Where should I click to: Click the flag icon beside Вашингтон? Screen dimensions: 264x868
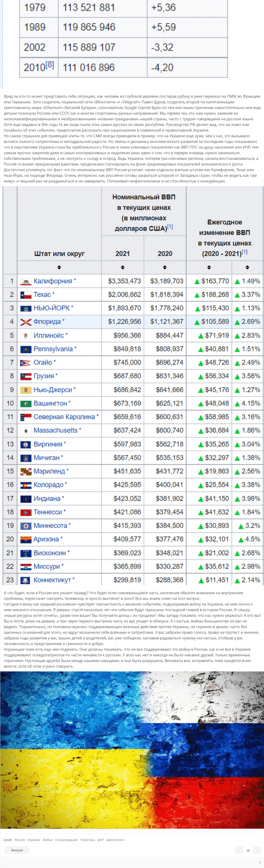(x=26, y=403)
